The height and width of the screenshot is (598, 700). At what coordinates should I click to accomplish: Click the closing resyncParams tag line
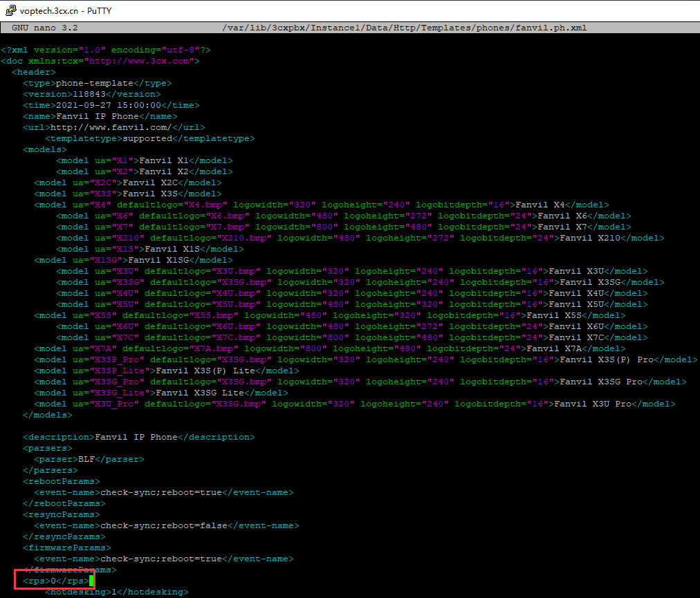[64, 537]
